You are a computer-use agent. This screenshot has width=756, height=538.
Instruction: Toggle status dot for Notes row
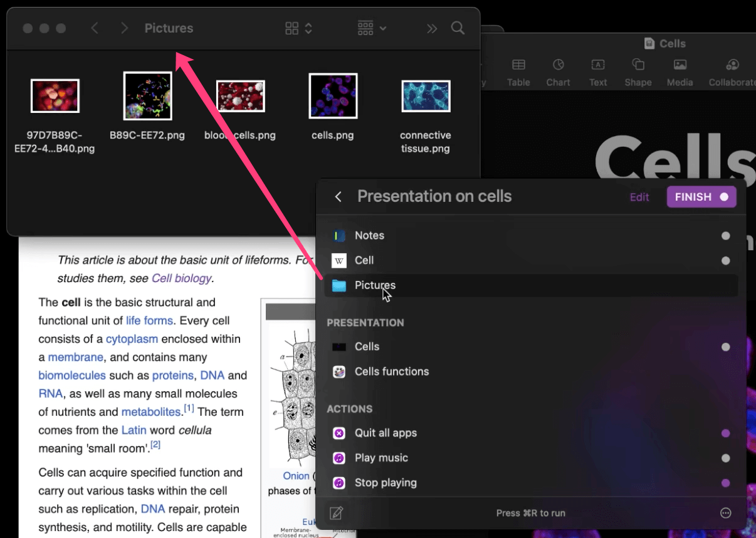pyautogui.click(x=726, y=236)
